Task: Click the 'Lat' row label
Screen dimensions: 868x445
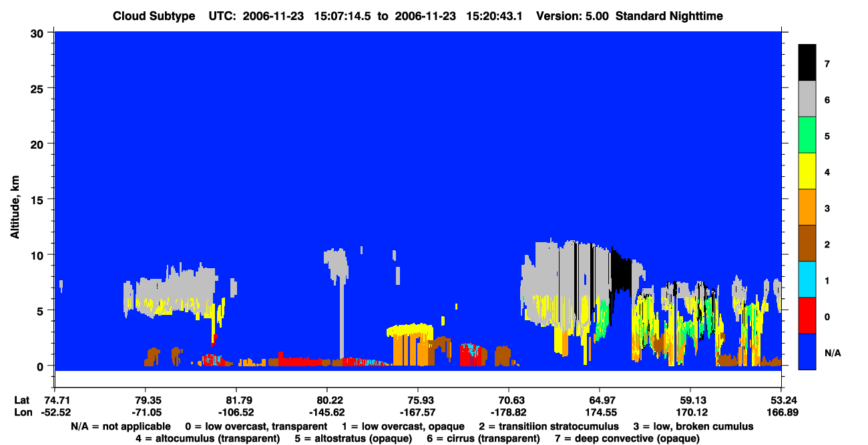Action: (x=21, y=400)
